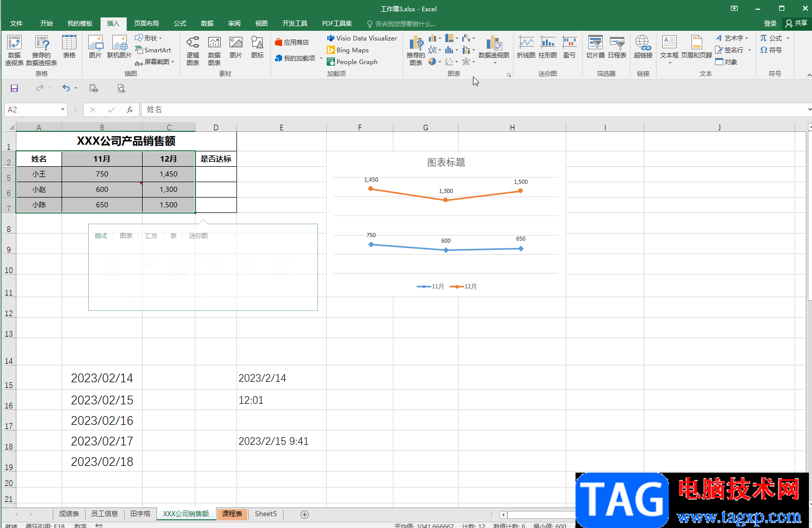Viewport: 812px width, 528px height.
Task: Open the icon materials gallery
Action: click(x=258, y=47)
